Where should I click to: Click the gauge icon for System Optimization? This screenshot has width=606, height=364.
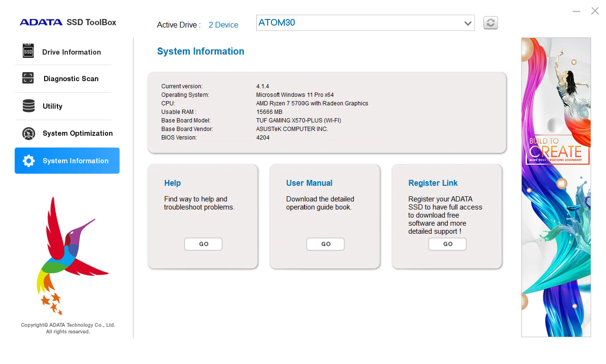(28, 133)
